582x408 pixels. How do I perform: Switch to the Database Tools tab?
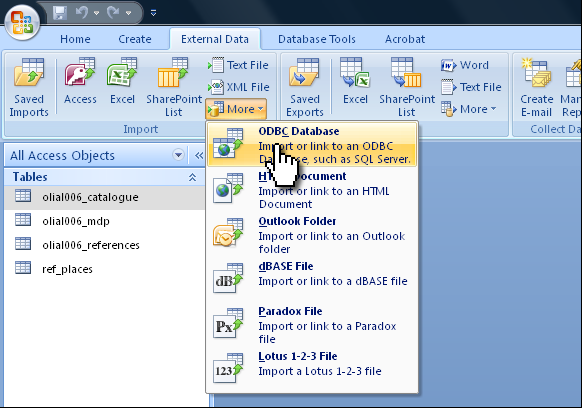(317, 39)
